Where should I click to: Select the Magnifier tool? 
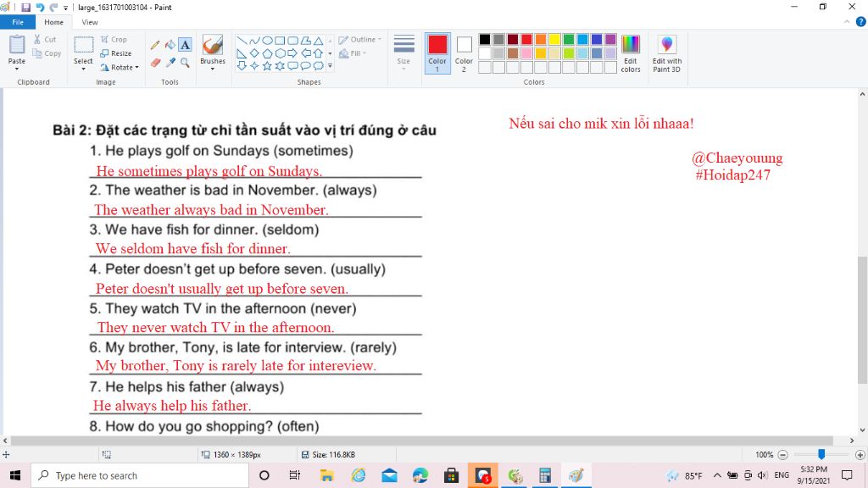186,63
